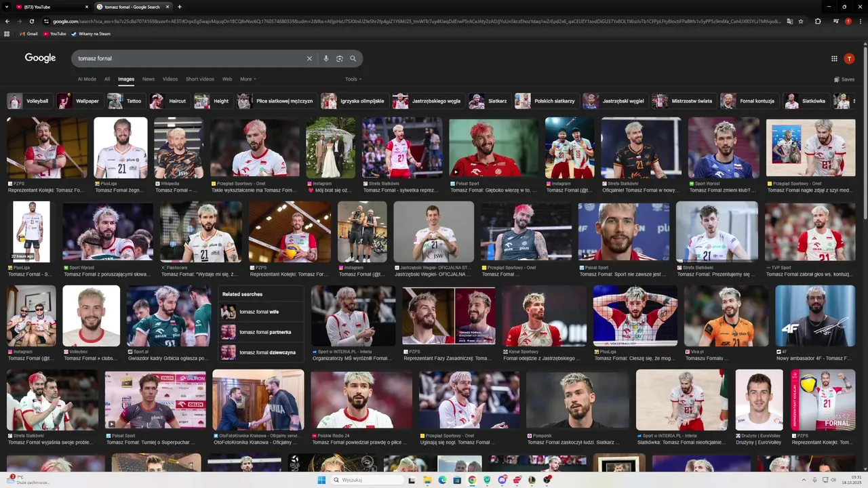
Task: Close the YouTube browser tab
Action: (x=87, y=7)
